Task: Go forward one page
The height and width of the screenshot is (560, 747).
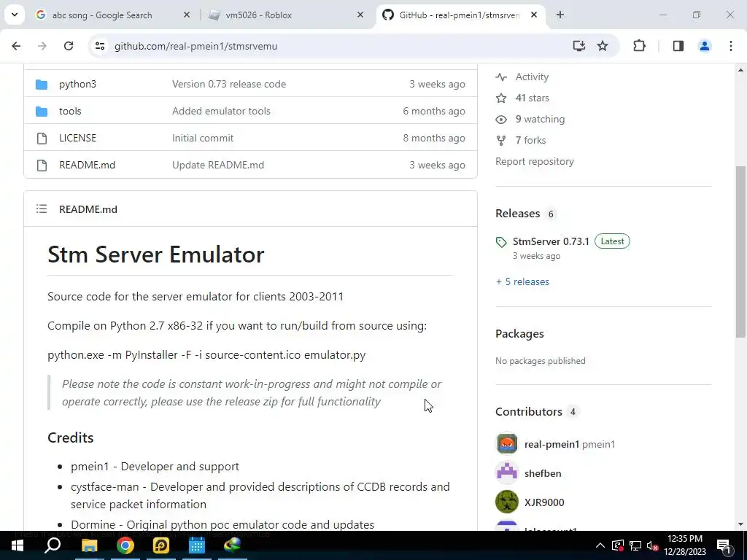Action: coord(42,46)
